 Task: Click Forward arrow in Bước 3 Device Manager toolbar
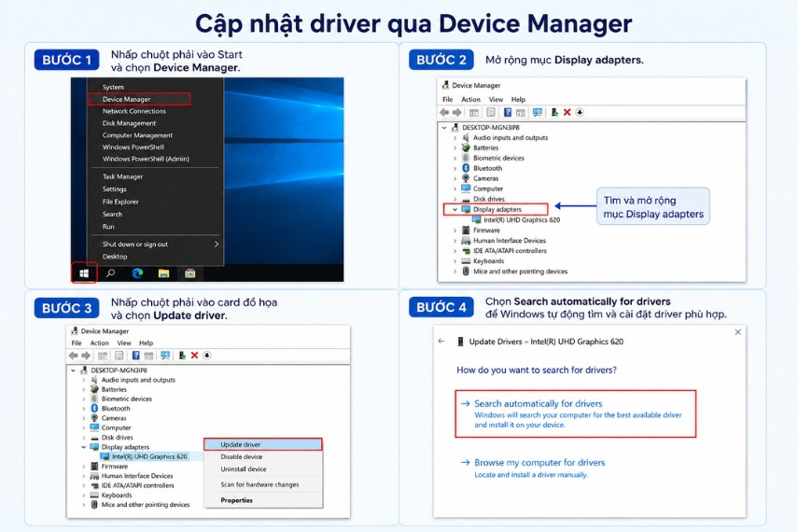86,356
